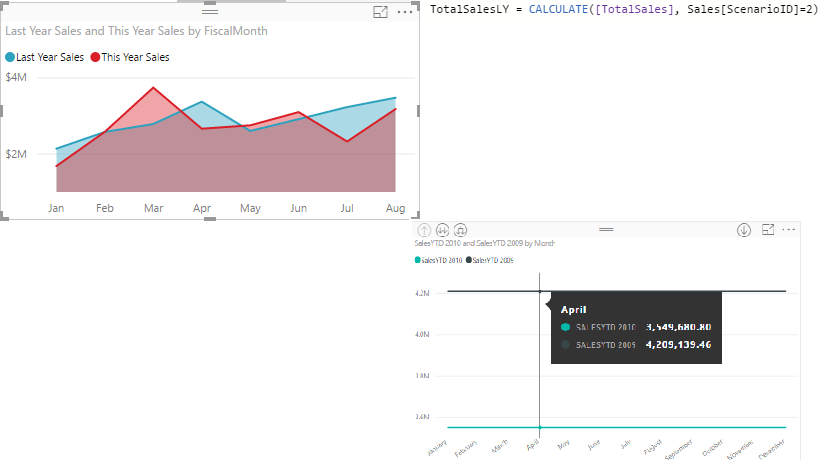The height and width of the screenshot is (460, 819).
Task: Click the CALCULATE function in the formula
Action: [x=558, y=9]
